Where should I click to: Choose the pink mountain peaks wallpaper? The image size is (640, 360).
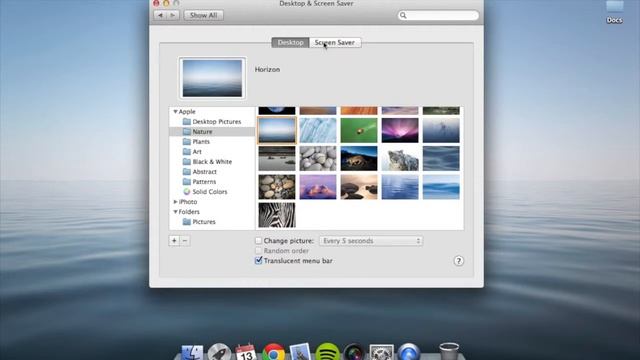point(318,187)
